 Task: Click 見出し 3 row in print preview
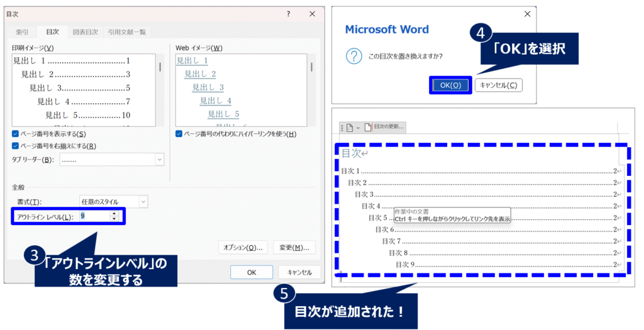pos(80,88)
